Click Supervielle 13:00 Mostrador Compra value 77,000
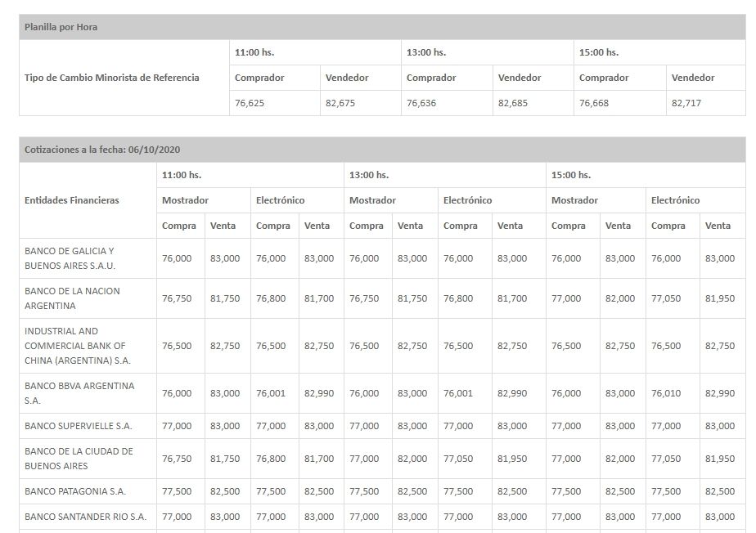 (364, 426)
